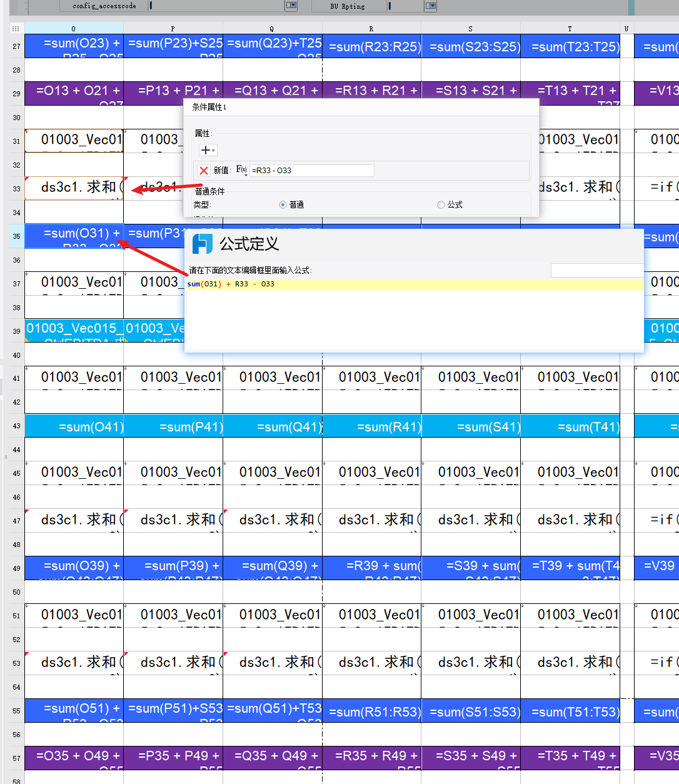679x784 pixels.
Task: Click the FineReport logo in 公式定义 dialog
Action: pyautogui.click(x=202, y=244)
